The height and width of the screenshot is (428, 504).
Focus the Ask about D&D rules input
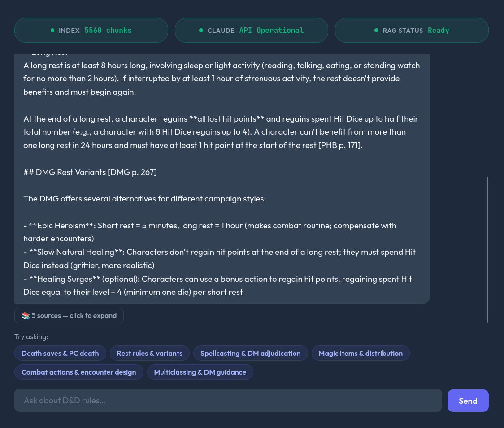tap(228, 401)
